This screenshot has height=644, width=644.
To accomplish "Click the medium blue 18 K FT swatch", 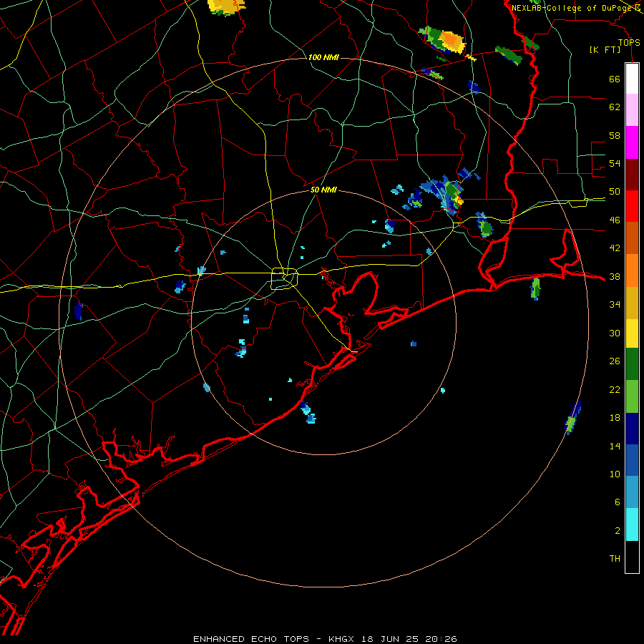I will pyautogui.click(x=632, y=460).
